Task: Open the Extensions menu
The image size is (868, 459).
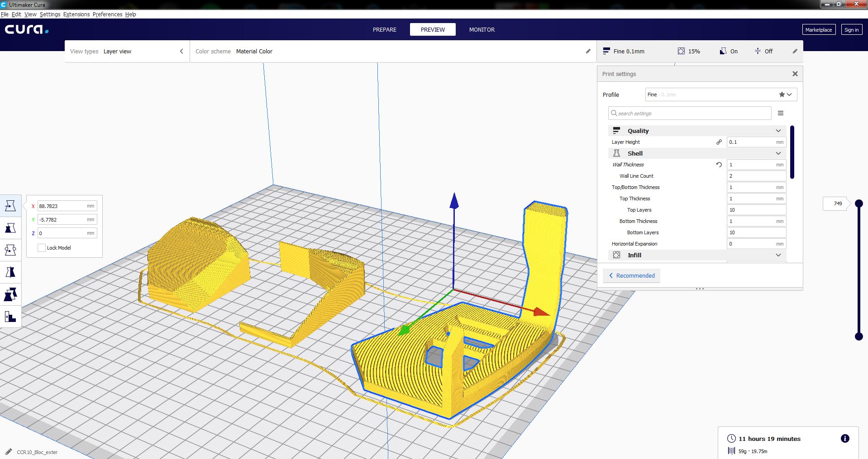Action: pos(76,14)
